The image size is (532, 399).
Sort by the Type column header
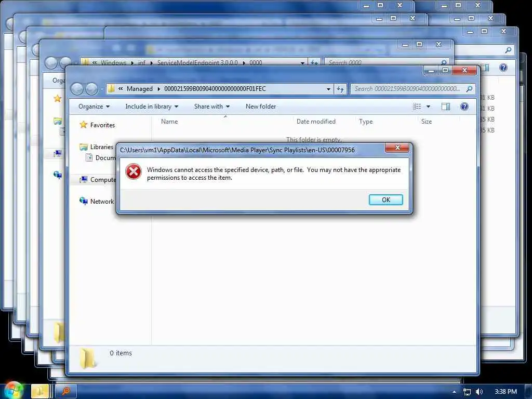click(x=366, y=122)
